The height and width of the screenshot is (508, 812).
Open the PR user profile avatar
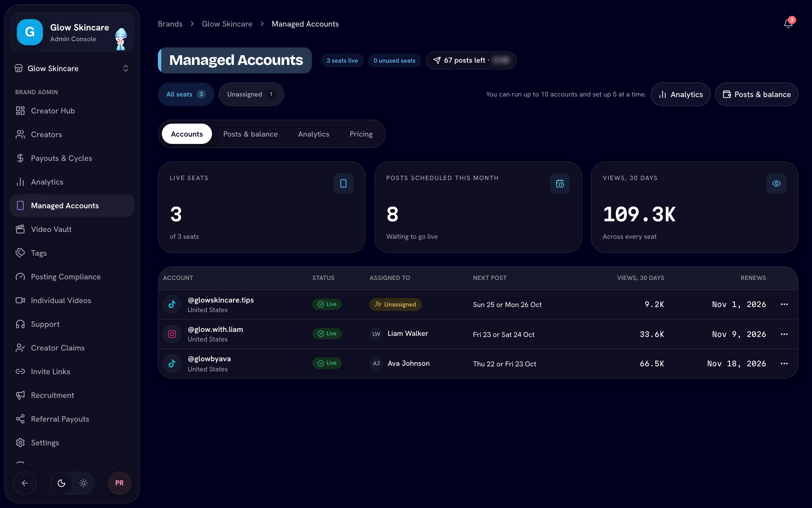(120, 483)
